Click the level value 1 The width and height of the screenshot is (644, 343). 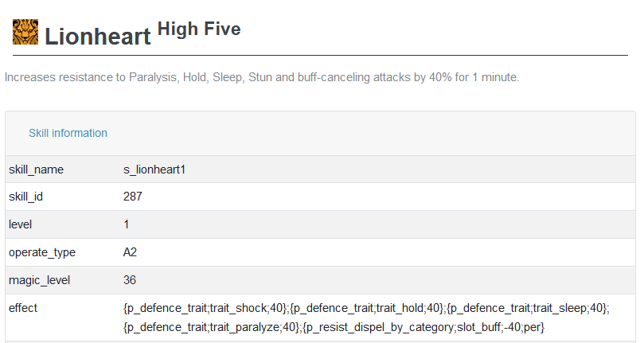pyautogui.click(x=127, y=224)
